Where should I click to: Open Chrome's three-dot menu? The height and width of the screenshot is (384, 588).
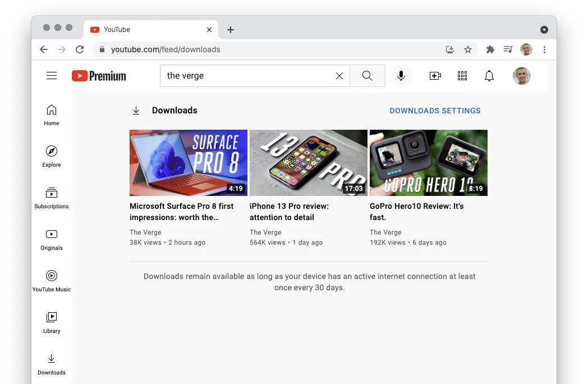(x=544, y=49)
